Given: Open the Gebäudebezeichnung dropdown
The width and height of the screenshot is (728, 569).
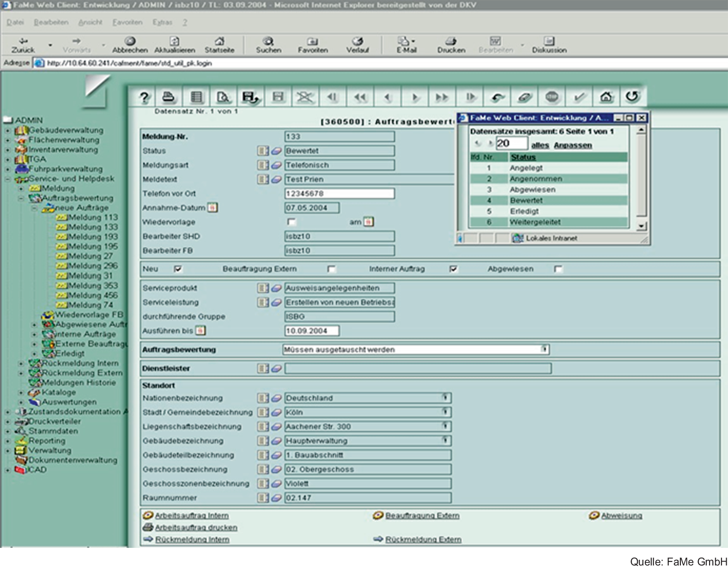Looking at the screenshot, I should tap(445, 441).
